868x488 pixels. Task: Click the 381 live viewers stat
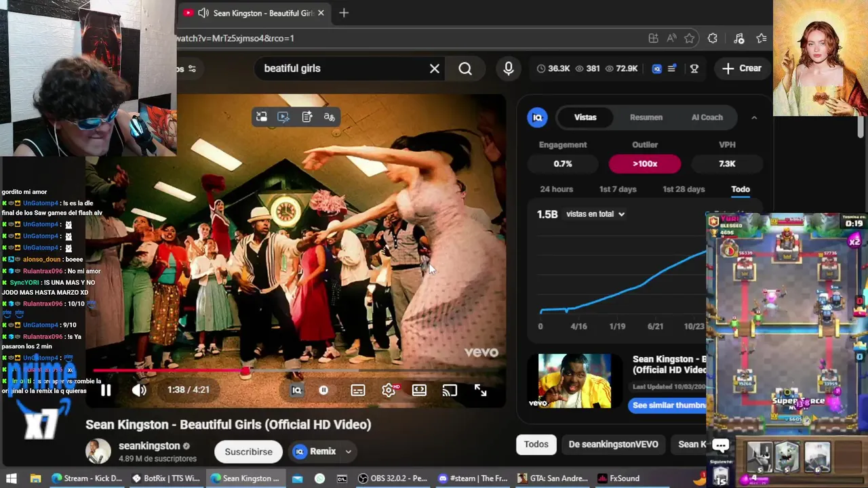(x=587, y=68)
